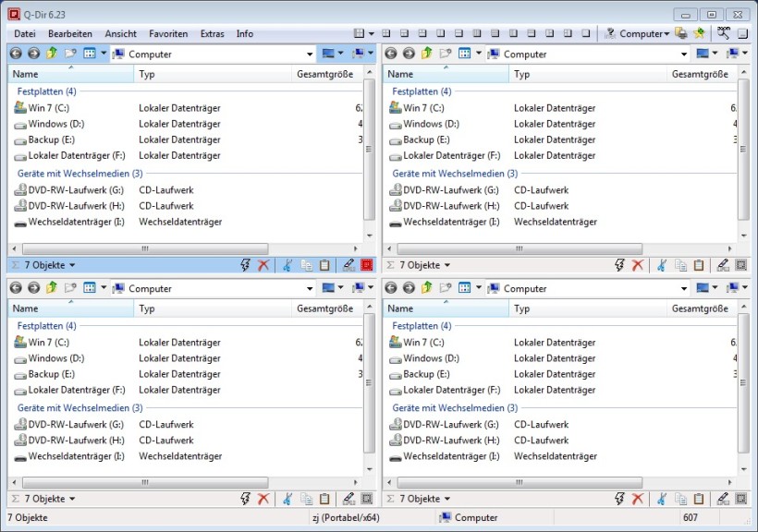758x532 pixels.
Task: Expand the address combo box in top-left pane
Action: click(x=310, y=54)
